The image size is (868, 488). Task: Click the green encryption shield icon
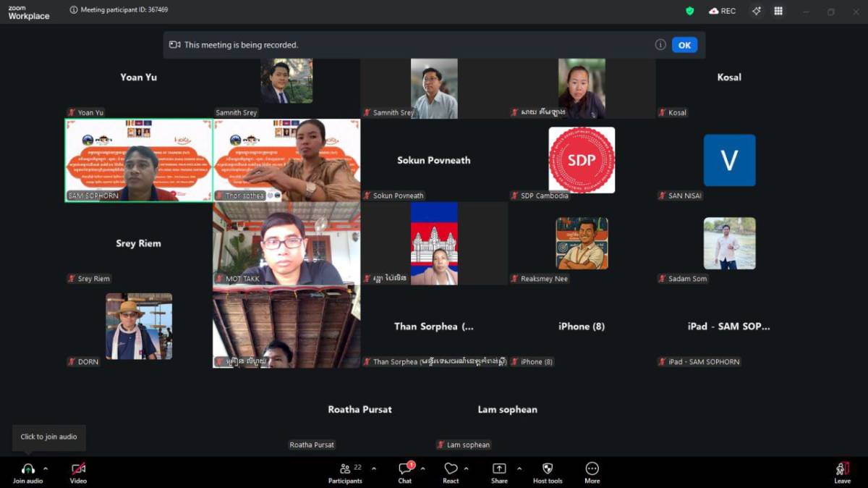pyautogui.click(x=690, y=11)
